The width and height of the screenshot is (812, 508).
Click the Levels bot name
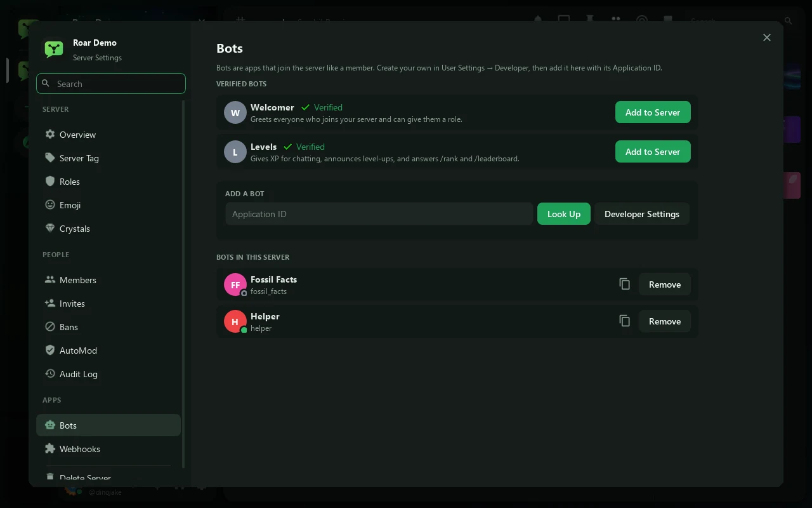pyautogui.click(x=263, y=147)
